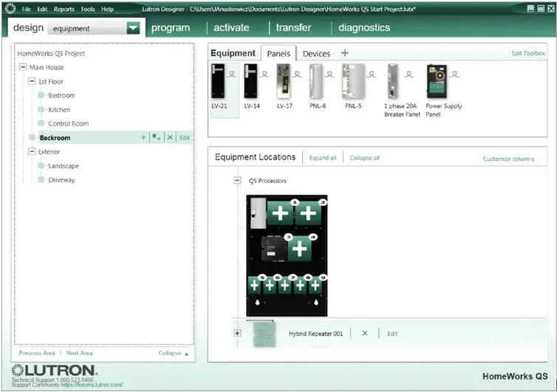
Task: Add component to processor slot 6
Action: click(x=270, y=286)
